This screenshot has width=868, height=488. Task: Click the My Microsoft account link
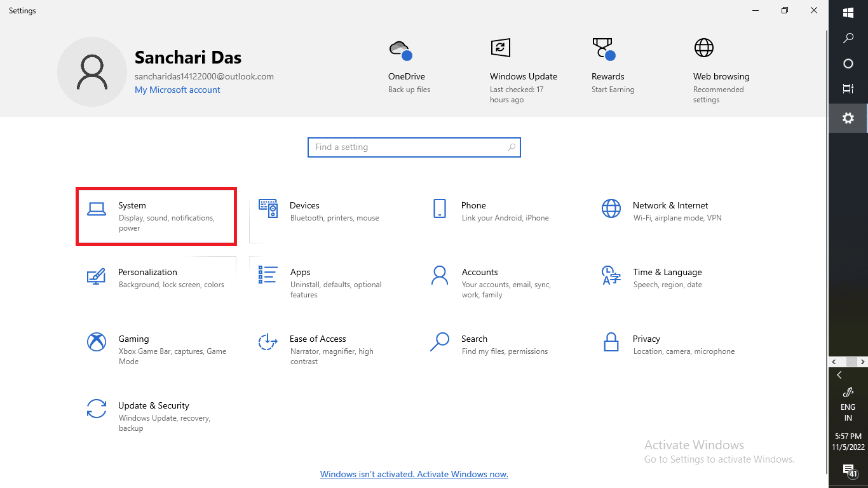pyautogui.click(x=177, y=90)
